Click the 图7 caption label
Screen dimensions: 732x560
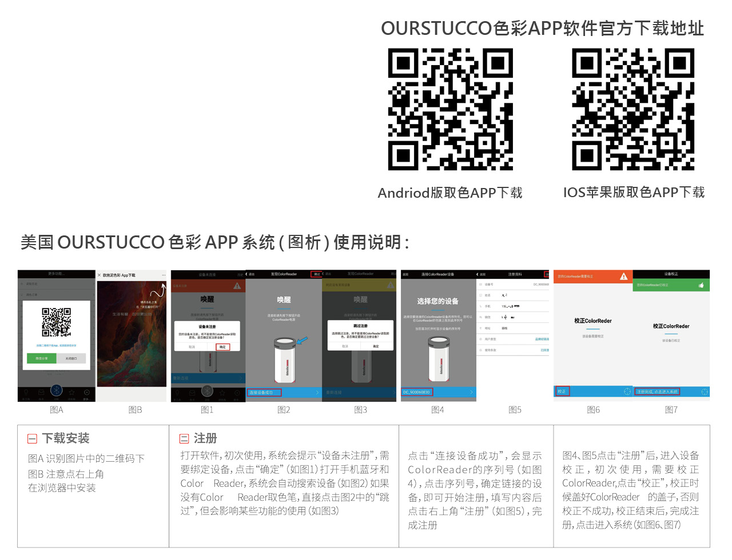(671, 409)
